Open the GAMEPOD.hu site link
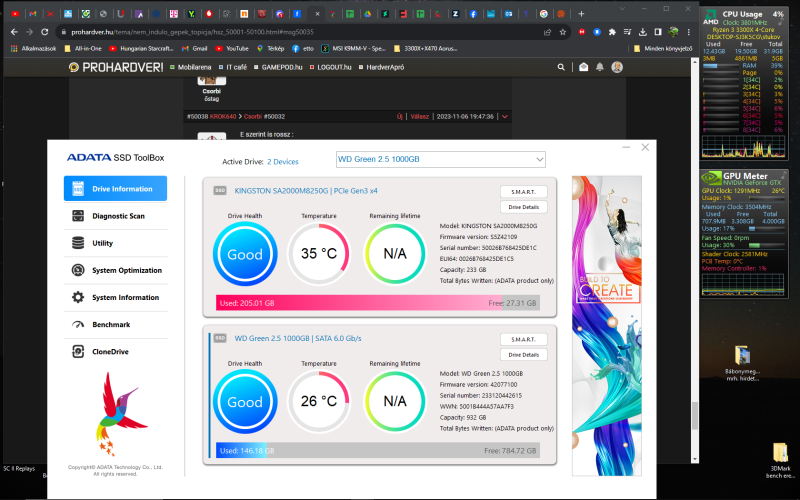 pos(278,67)
